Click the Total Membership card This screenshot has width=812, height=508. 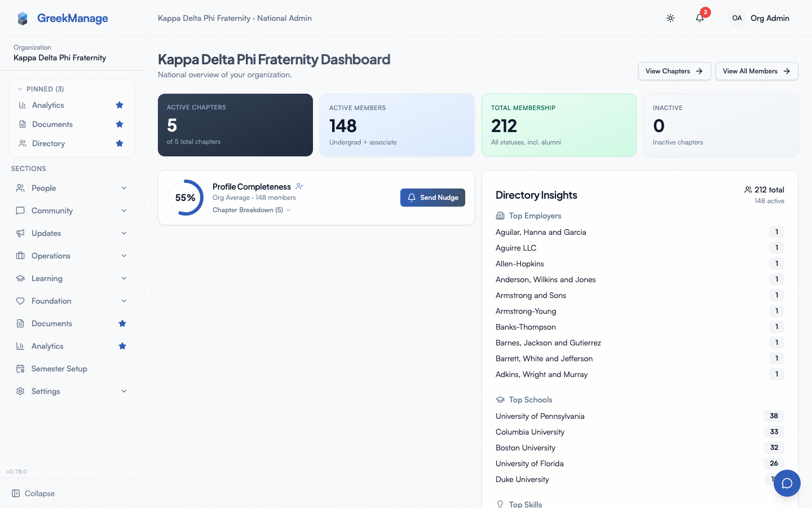tap(559, 125)
